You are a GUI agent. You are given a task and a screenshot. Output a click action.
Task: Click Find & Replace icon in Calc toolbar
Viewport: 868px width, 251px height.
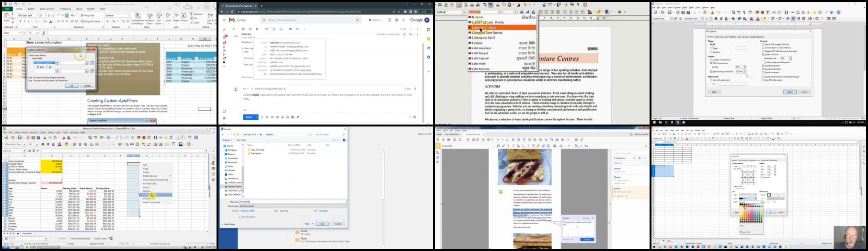[90, 137]
